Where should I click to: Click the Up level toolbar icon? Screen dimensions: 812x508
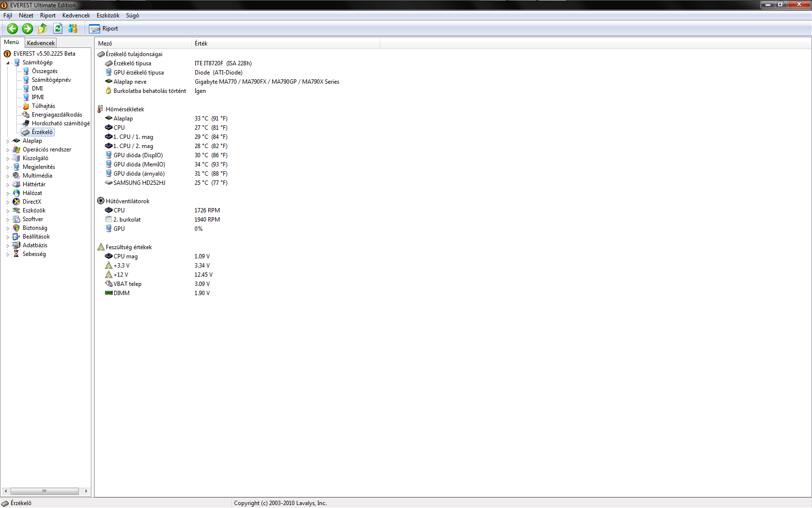[x=43, y=29]
